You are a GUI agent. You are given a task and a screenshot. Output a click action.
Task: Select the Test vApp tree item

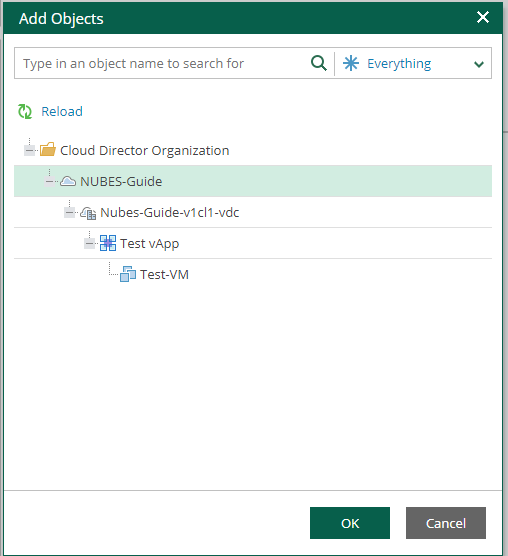(149, 244)
